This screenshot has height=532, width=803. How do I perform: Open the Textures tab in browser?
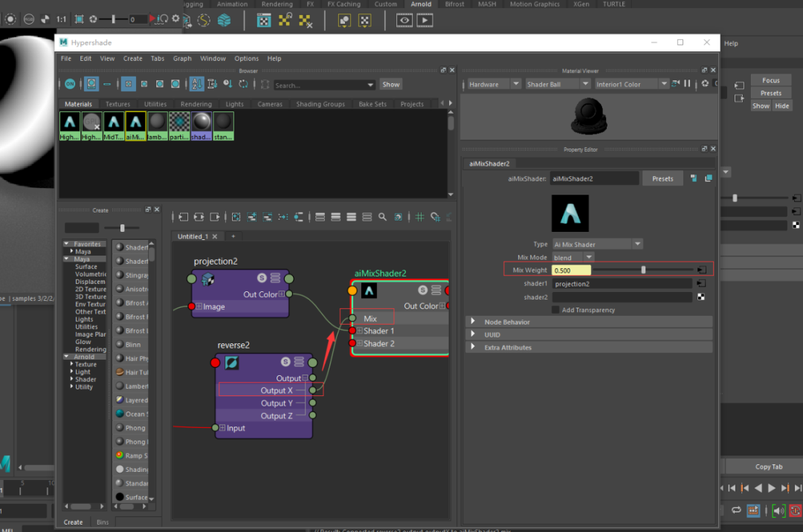point(117,104)
